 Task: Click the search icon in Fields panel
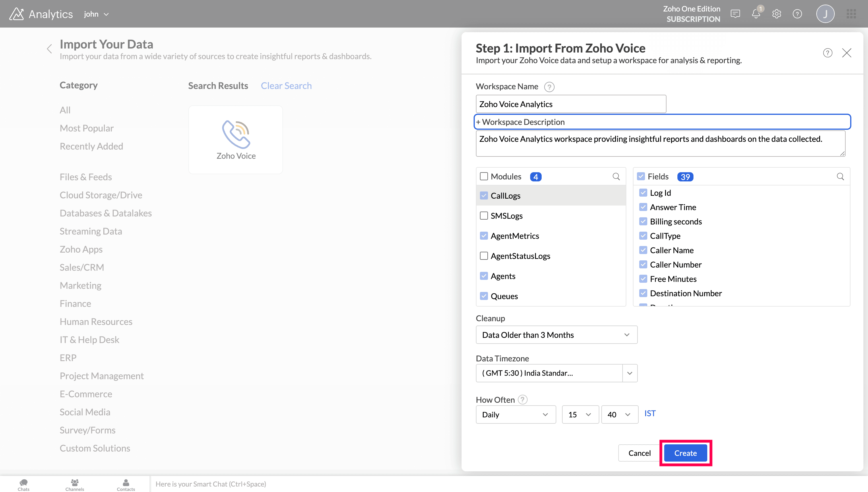coord(840,176)
